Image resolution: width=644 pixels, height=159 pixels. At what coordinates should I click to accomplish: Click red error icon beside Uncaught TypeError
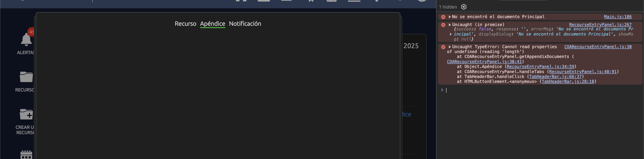point(443,47)
